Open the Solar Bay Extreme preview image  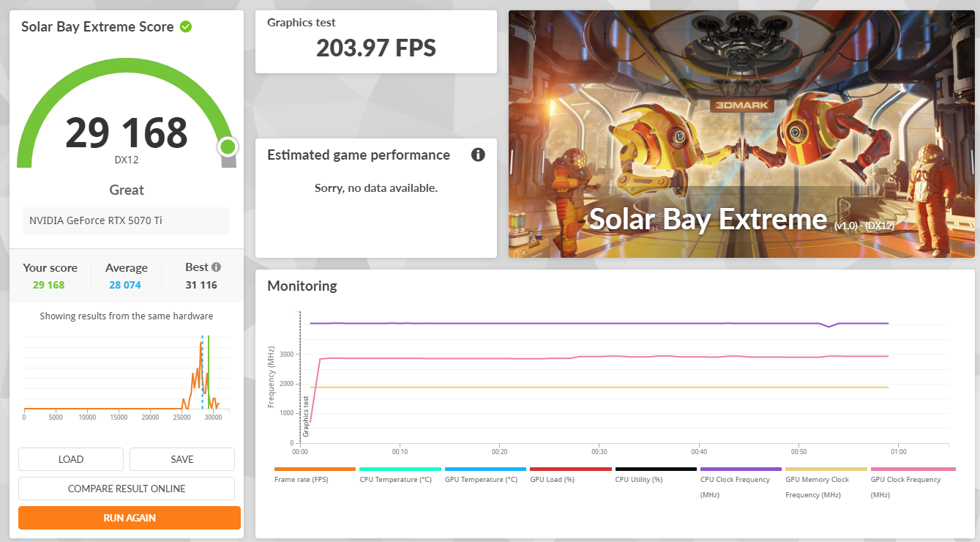pos(741,133)
